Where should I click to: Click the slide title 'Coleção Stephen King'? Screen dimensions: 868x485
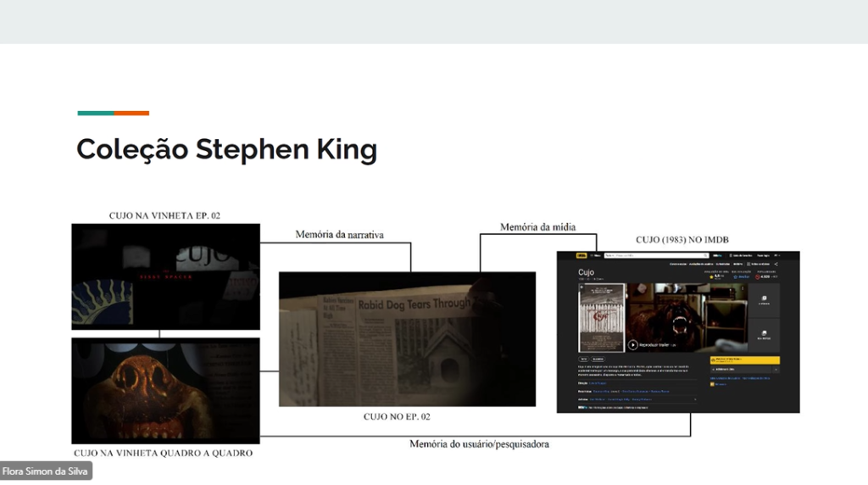point(226,150)
